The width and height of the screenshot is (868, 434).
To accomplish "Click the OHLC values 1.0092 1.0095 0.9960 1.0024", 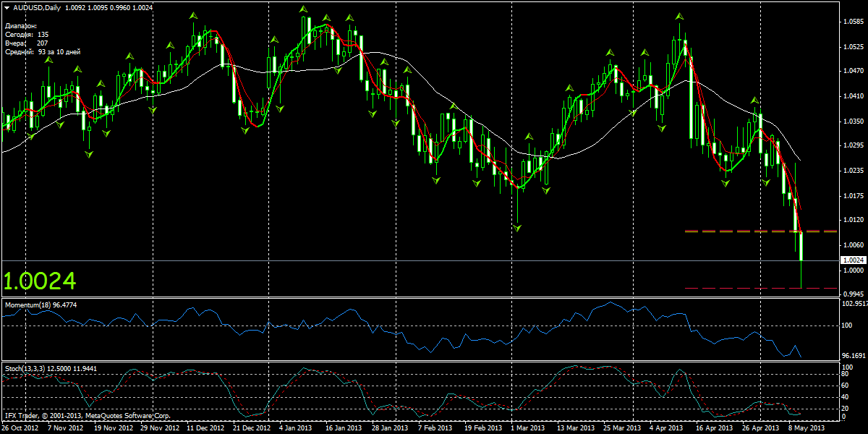I will [x=109, y=8].
